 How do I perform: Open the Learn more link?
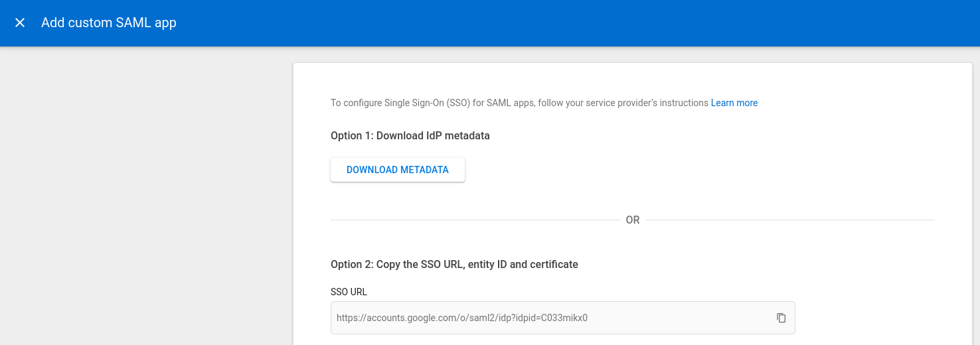[x=734, y=103]
